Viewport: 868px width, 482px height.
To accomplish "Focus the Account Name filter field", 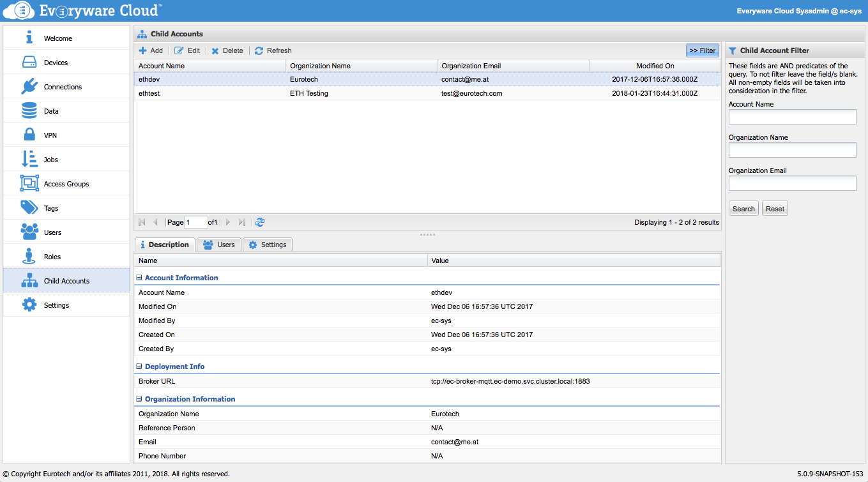I will 792,117.
